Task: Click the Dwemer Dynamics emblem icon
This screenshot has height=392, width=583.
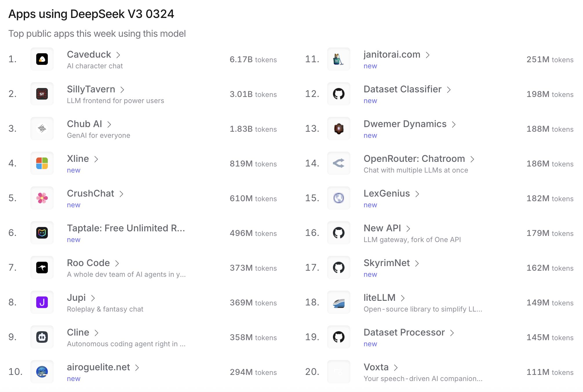Action: point(339,129)
